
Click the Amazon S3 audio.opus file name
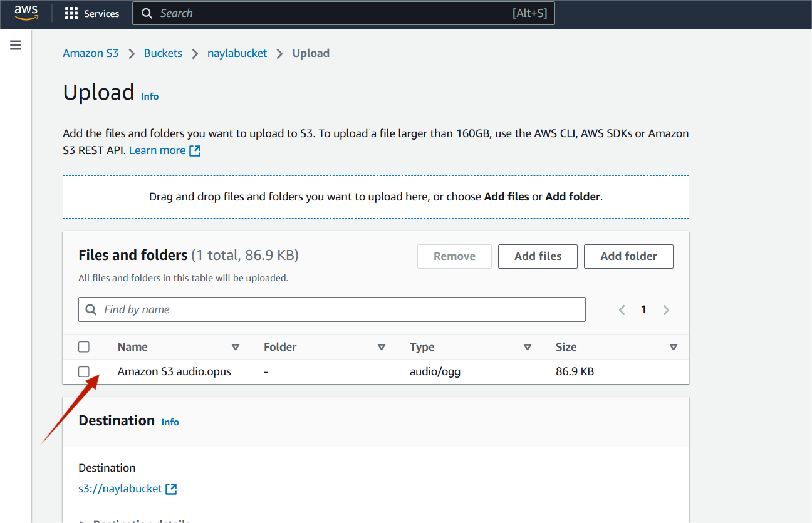(174, 371)
